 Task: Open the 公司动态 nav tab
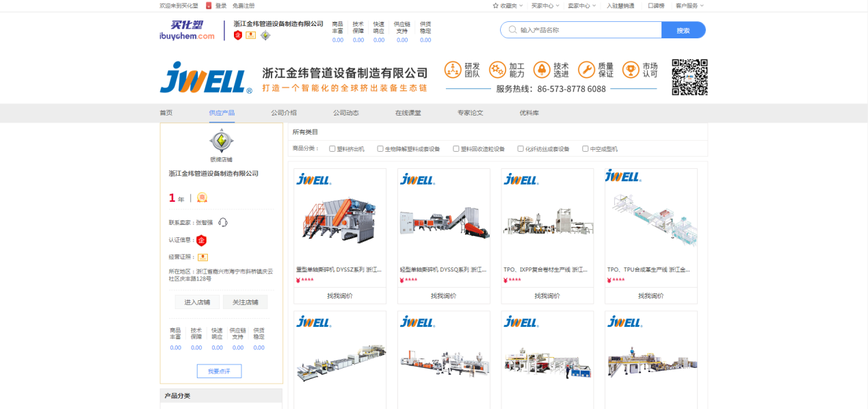pyautogui.click(x=346, y=113)
